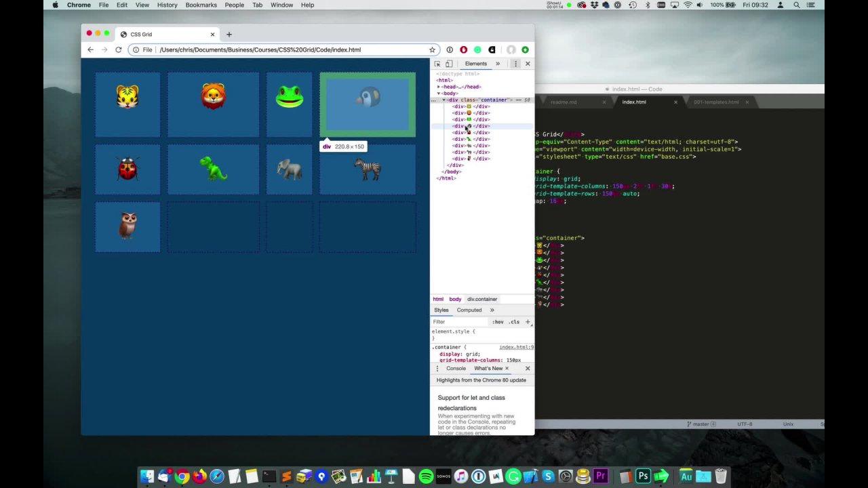Viewport: 868px width, 488px height.
Task: Close the DevTools panel
Action: (x=528, y=64)
